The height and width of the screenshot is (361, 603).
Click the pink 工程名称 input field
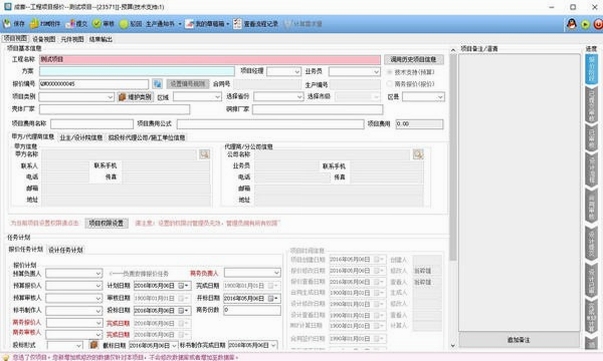pyautogui.click(x=210, y=59)
